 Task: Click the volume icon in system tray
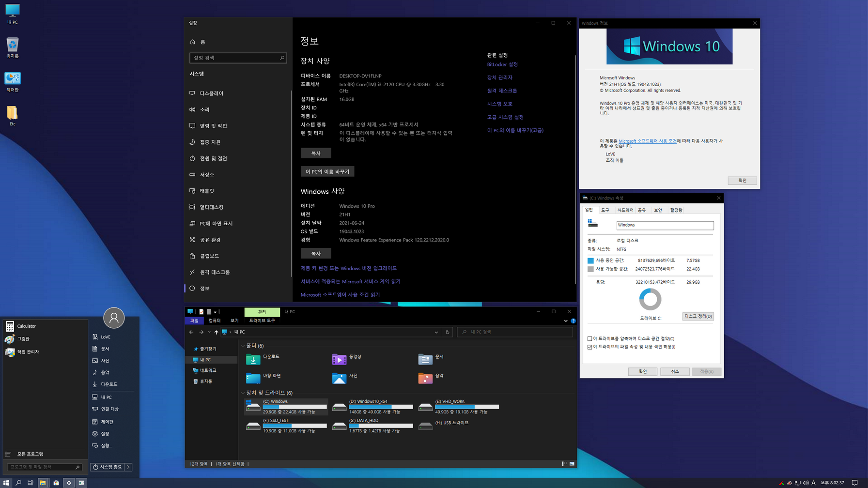click(x=806, y=483)
